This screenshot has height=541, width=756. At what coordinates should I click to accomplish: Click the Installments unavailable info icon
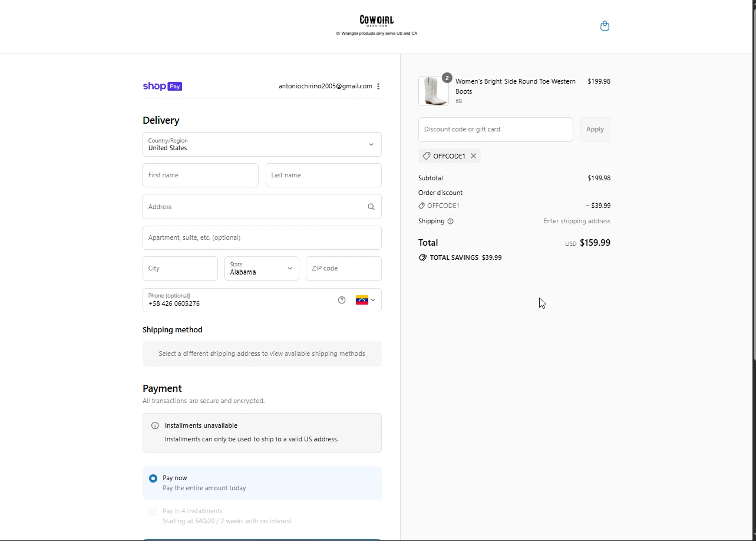[155, 426]
